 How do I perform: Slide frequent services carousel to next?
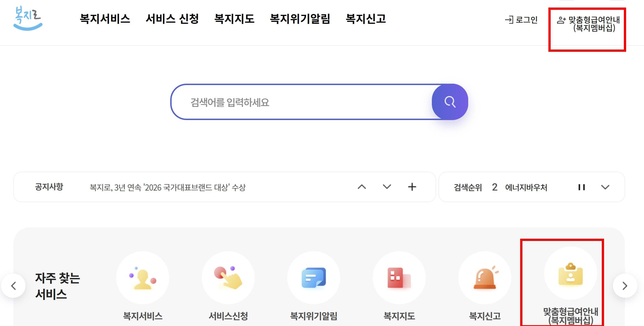[625, 286]
